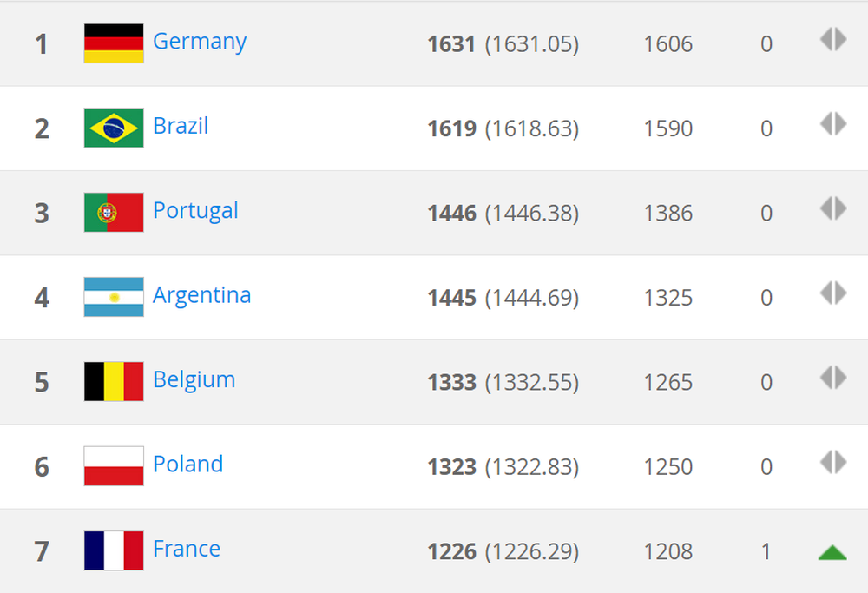Click Portugal's previous points value 1386
Image resolution: width=868 pixels, height=593 pixels.
668,214
